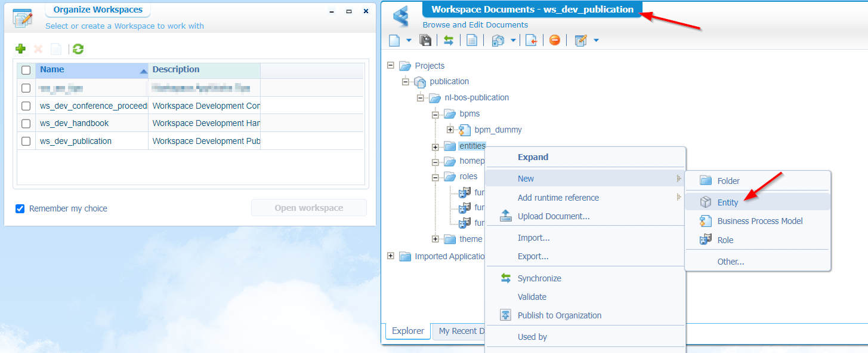Image resolution: width=868 pixels, height=353 pixels.
Task: Click the document properties list icon
Action: pos(471,40)
